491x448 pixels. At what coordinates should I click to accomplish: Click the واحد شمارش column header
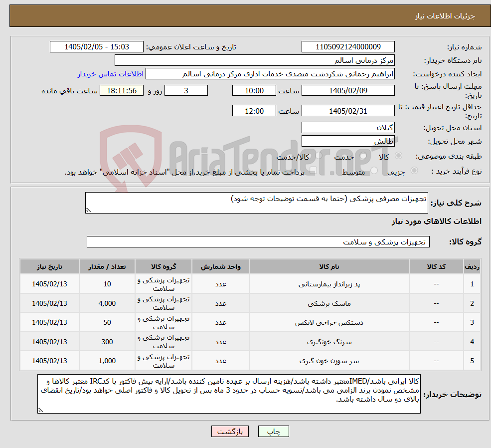click(220, 266)
